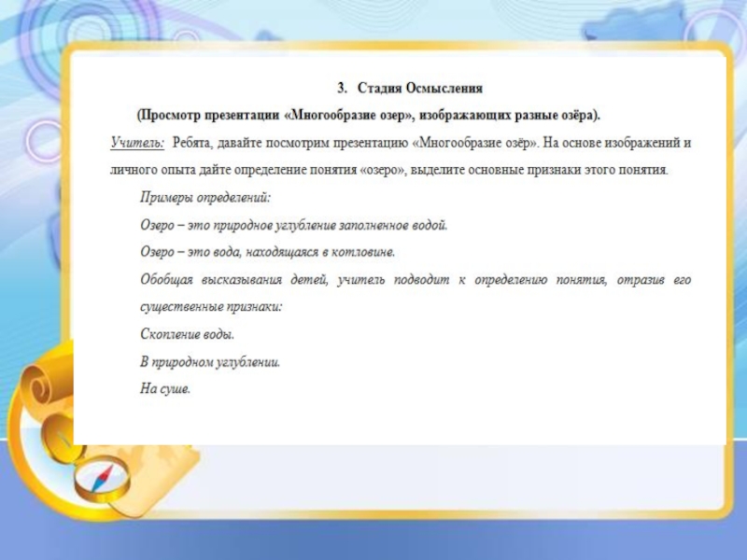
Task: Click the line "Скопление воды."
Action: pos(188,334)
